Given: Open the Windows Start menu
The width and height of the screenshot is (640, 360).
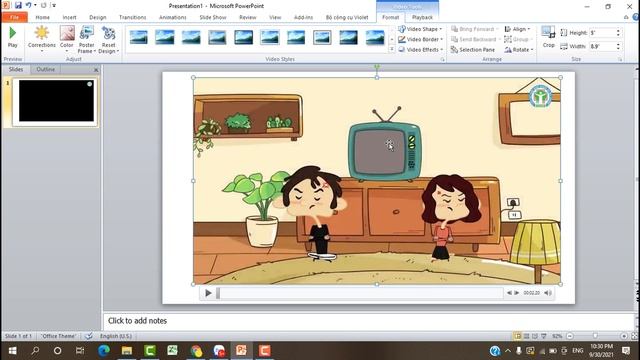Looking at the screenshot, I should pyautogui.click(x=12, y=351).
